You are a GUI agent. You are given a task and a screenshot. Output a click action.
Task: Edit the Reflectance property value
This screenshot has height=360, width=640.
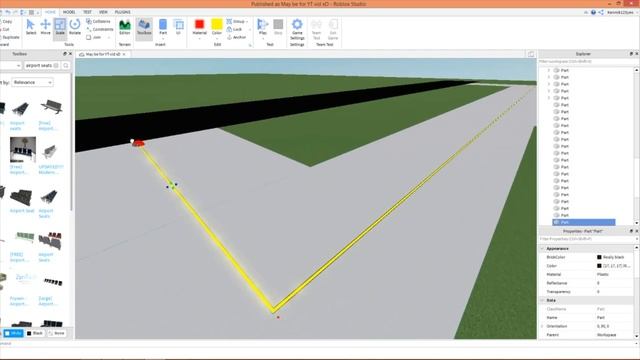[615, 283]
